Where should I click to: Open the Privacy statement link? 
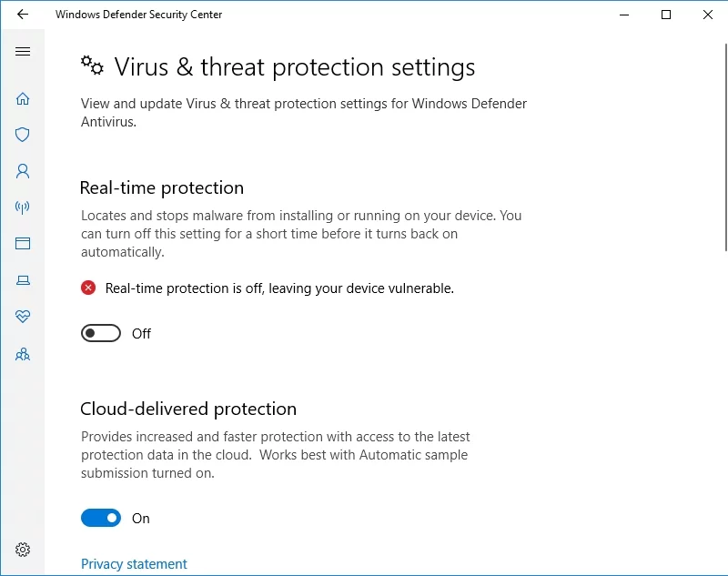click(134, 564)
